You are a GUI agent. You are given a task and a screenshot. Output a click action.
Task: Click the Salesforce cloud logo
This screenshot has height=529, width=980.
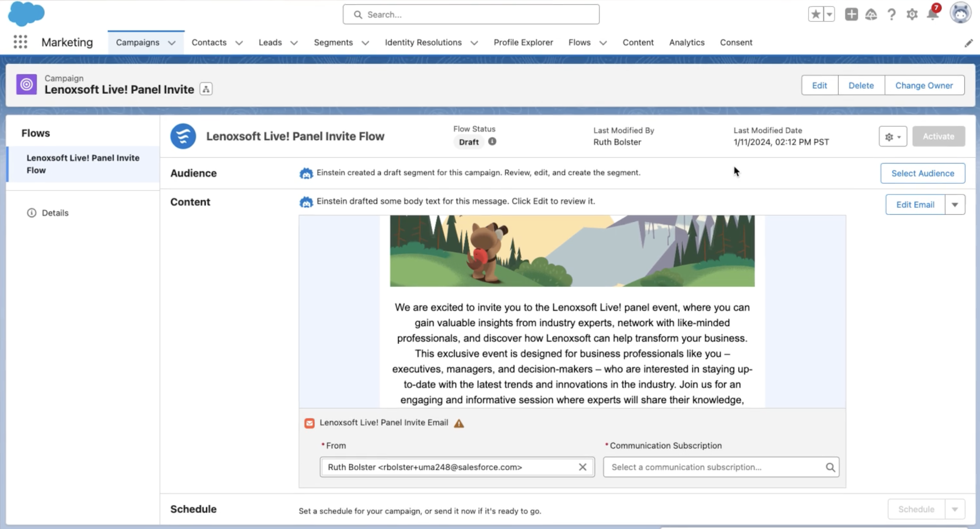click(x=26, y=14)
